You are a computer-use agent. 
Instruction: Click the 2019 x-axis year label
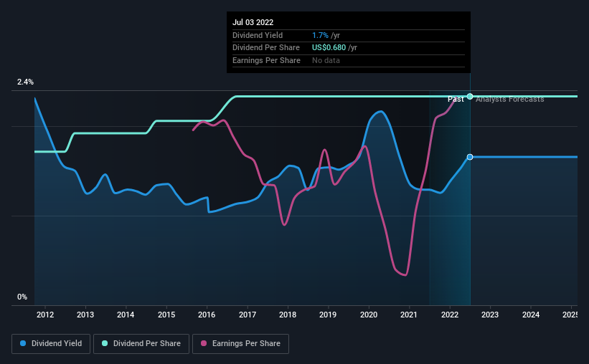pyautogui.click(x=328, y=315)
